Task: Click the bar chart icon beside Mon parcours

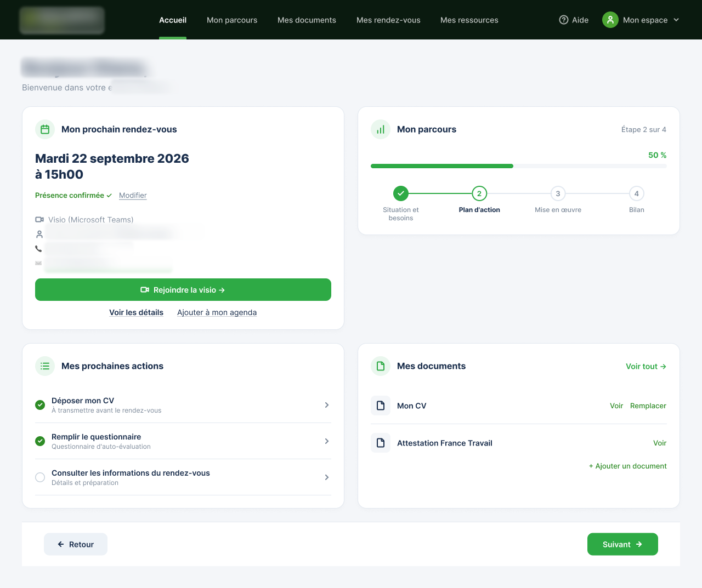Action: click(x=381, y=129)
